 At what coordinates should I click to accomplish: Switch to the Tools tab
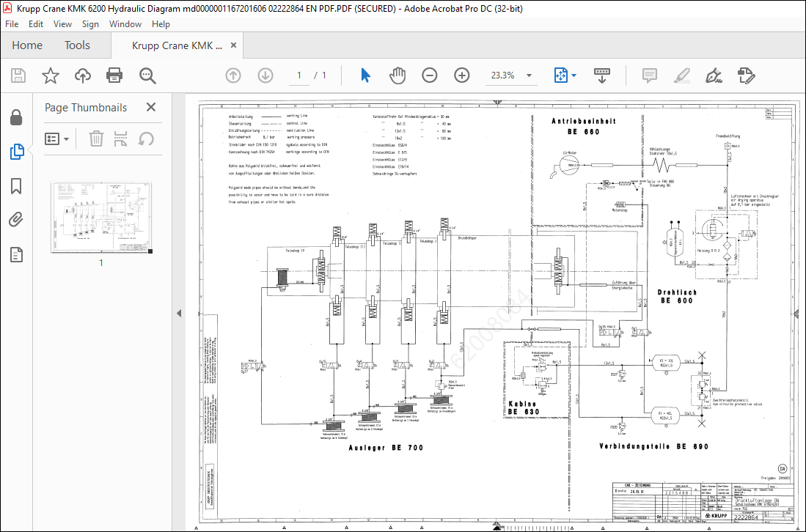coord(77,45)
